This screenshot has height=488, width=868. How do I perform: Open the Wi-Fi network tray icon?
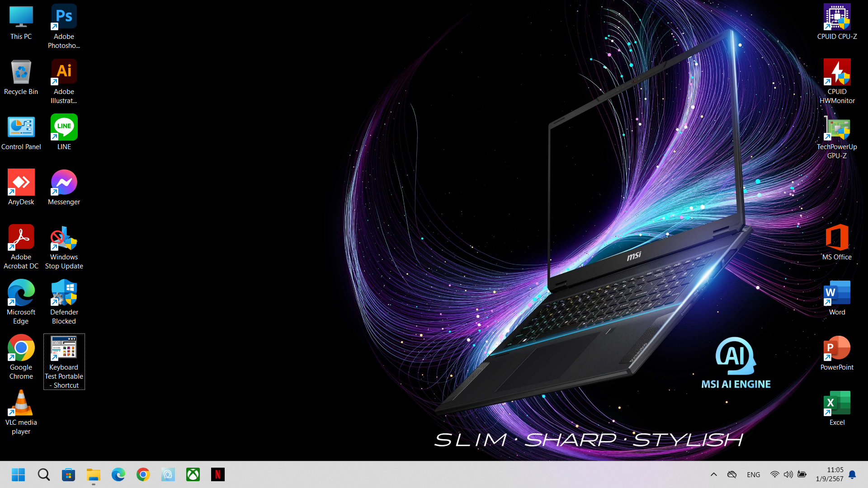tap(774, 474)
